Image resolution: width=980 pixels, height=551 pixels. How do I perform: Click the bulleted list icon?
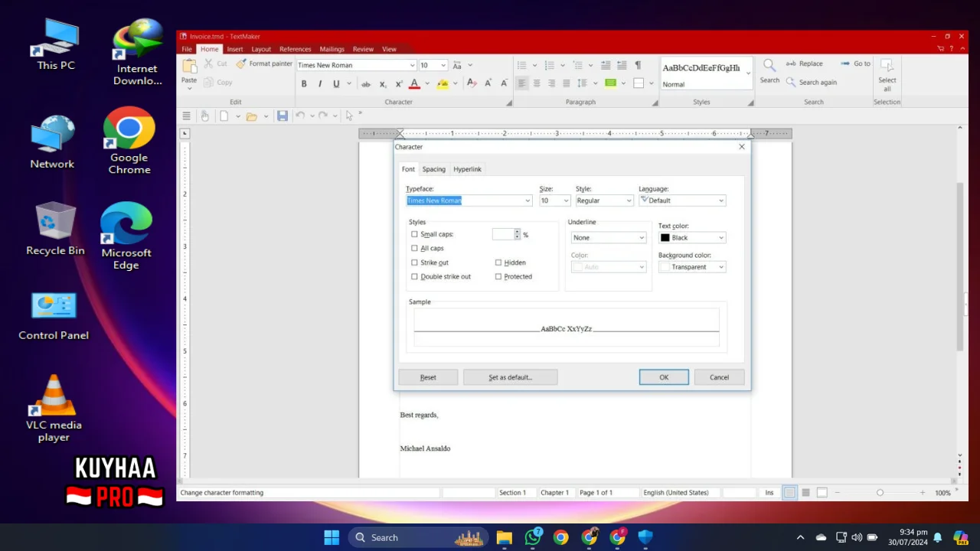521,65
